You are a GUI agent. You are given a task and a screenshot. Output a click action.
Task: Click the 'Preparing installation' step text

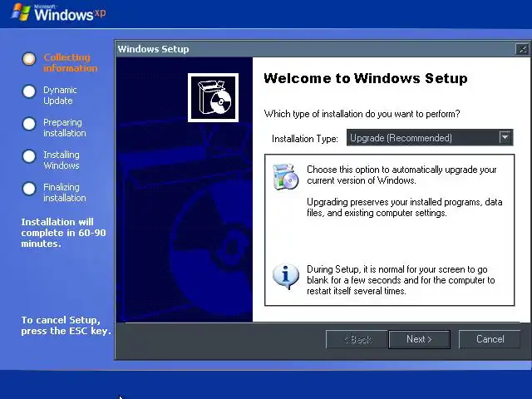(x=65, y=127)
